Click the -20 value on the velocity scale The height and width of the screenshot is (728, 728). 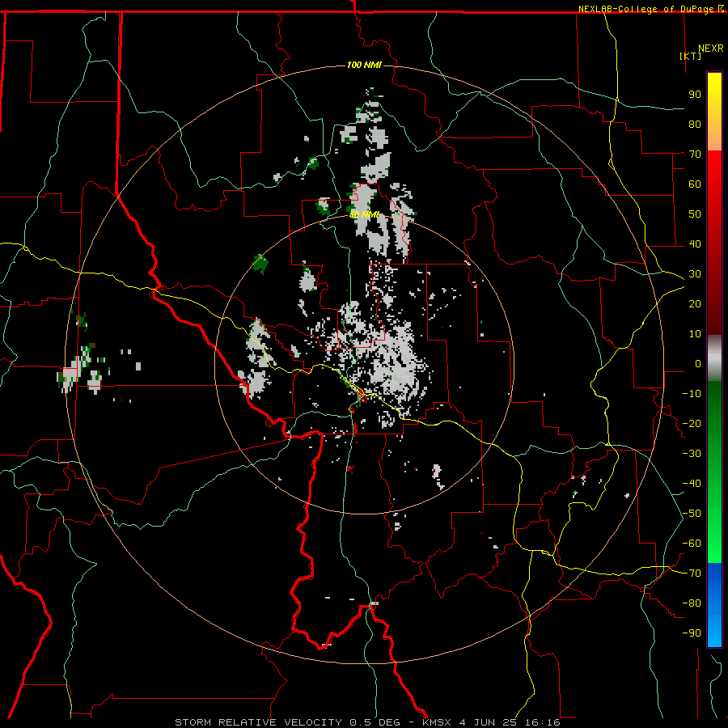(692, 423)
